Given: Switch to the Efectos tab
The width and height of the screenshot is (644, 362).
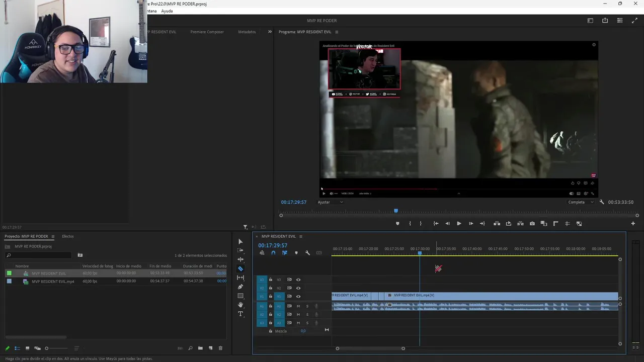Looking at the screenshot, I should (67, 236).
